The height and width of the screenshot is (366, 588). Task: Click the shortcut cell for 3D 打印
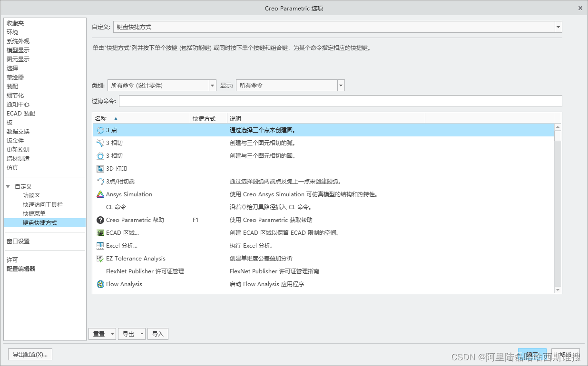208,168
